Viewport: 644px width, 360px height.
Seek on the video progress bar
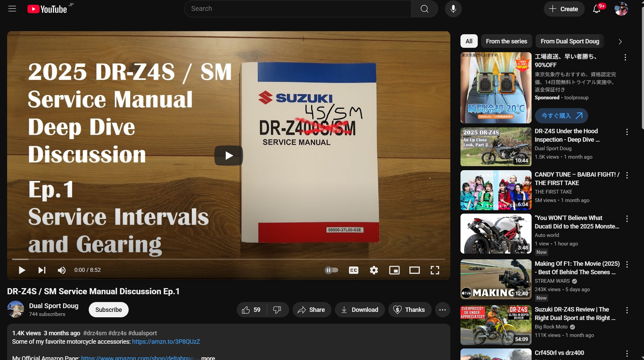pyautogui.click(x=229, y=259)
